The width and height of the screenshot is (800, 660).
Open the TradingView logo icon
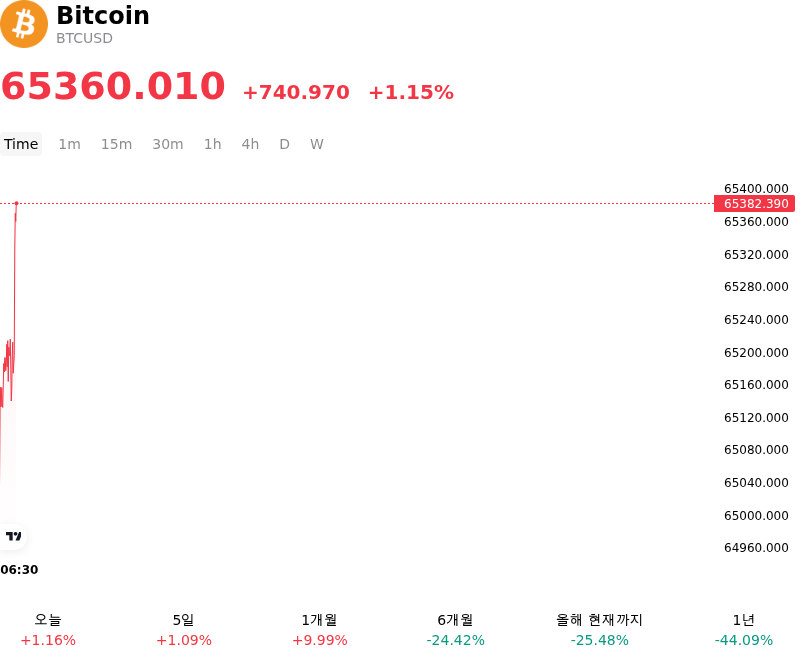(x=13, y=536)
